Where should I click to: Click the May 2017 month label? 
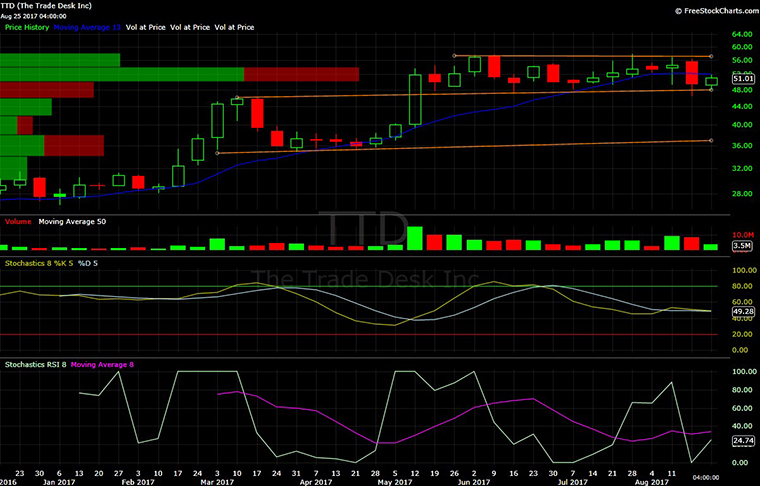[x=395, y=482]
